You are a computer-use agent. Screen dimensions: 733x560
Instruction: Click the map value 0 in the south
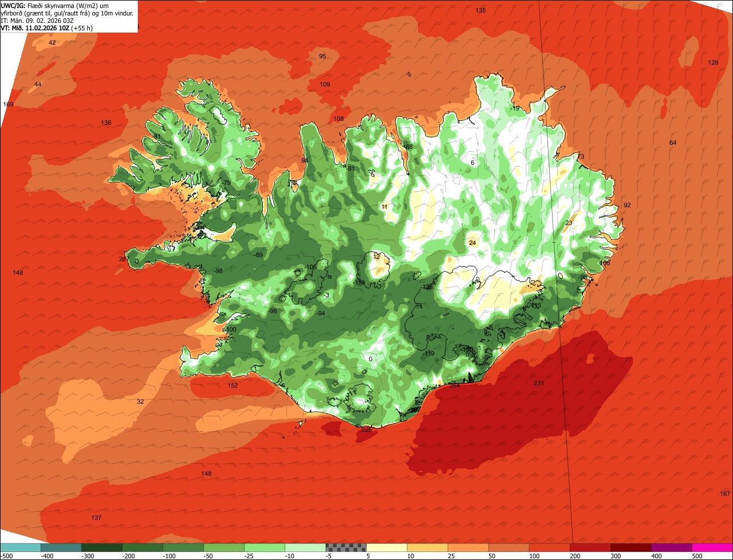371,360
